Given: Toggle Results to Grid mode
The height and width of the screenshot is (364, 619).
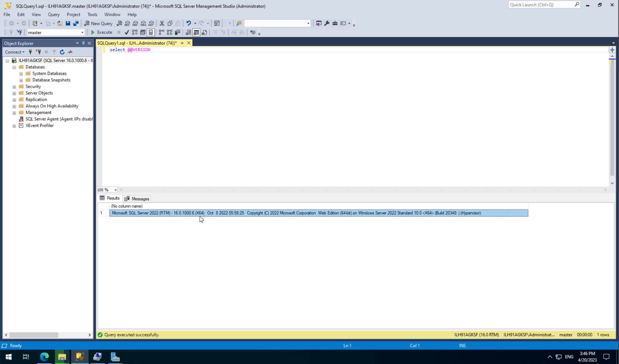Looking at the screenshot, I should [196, 32].
